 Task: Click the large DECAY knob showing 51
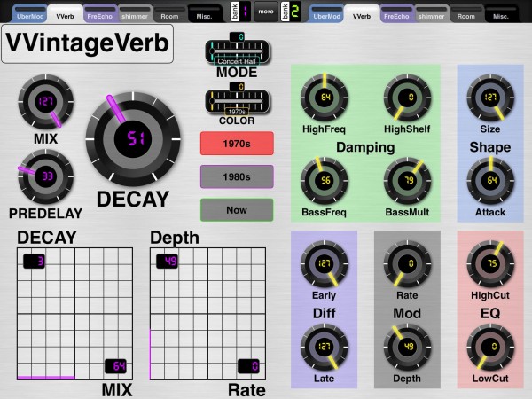[x=133, y=139]
